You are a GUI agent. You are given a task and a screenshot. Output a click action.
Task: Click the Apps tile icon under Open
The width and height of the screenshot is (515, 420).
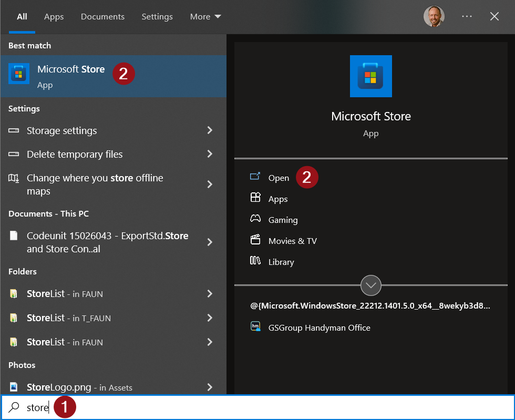(x=255, y=197)
